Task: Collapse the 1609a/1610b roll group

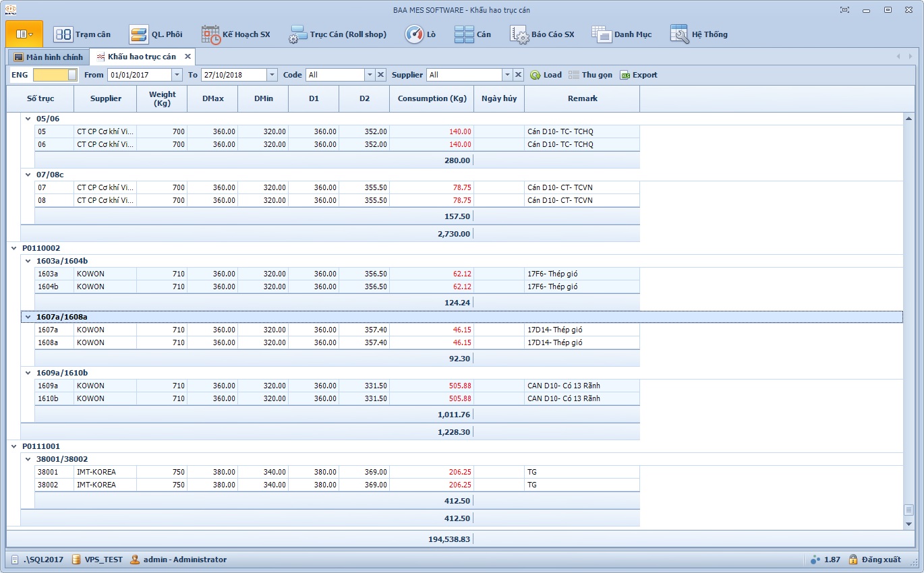Action: click(x=28, y=373)
